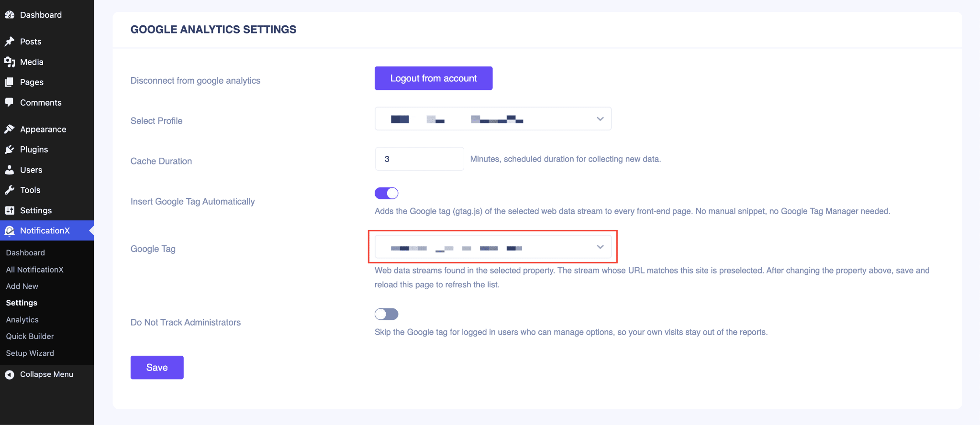The width and height of the screenshot is (980, 425).
Task: Open the Select Profile dropdown
Action: pyautogui.click(x=493, y=119)
